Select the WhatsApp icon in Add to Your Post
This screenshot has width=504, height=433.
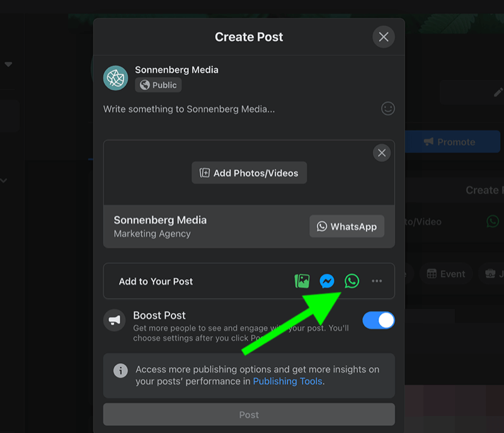352,281
